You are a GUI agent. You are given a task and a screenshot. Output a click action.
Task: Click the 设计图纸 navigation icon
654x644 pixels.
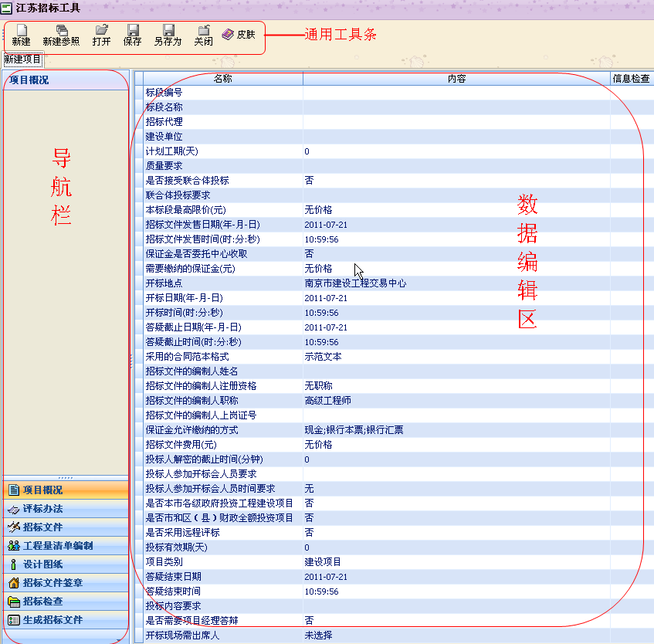(x=14, y=564)
